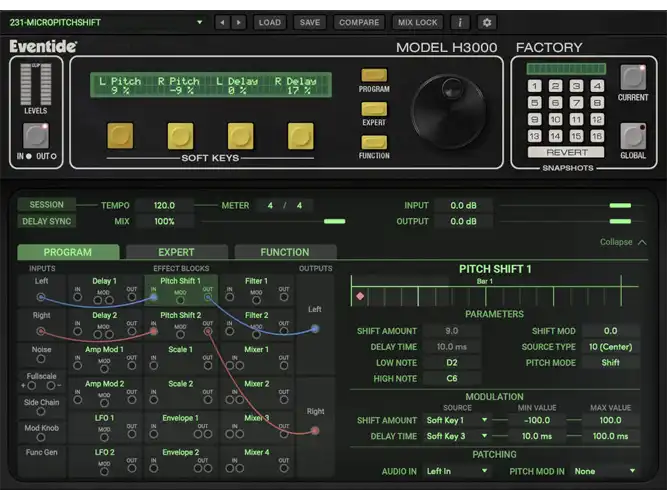This screenshot has width=667, height=500.
Task: Toggle the GLOBAL snapshot button
Action: (633, 136)
